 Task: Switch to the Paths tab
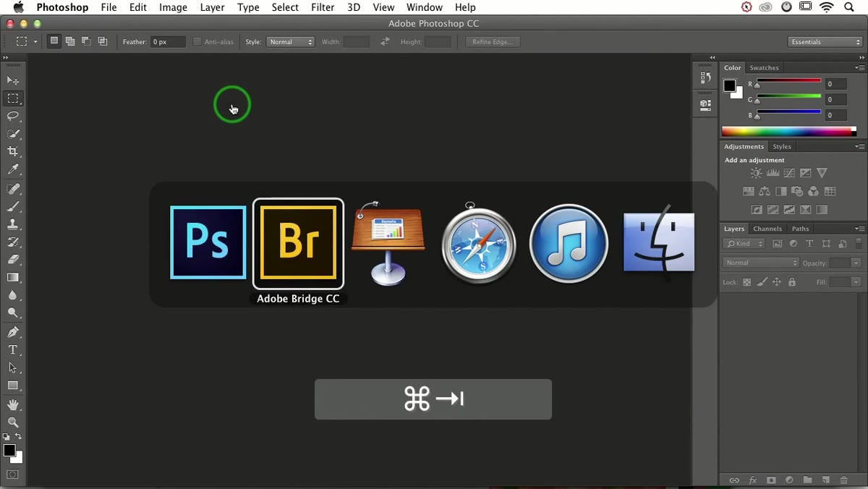tap(800, 229)
